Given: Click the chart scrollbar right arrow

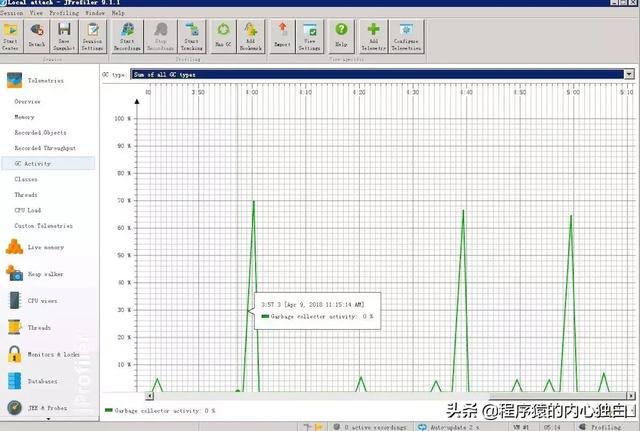Looking at the screenshot, I should point(631,395).
